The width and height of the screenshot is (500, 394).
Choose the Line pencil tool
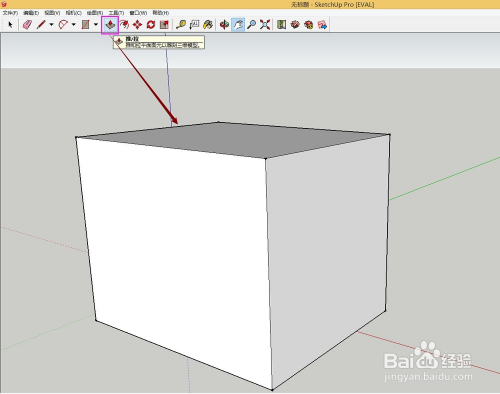[x=41, y=25]
